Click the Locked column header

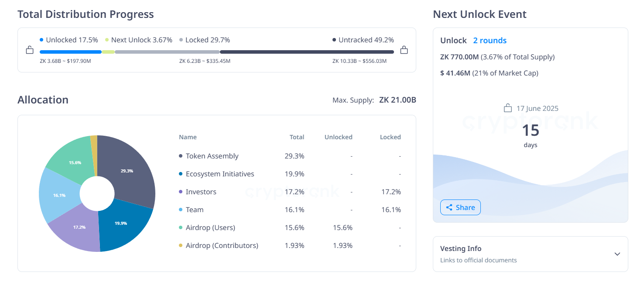point(390,137)
